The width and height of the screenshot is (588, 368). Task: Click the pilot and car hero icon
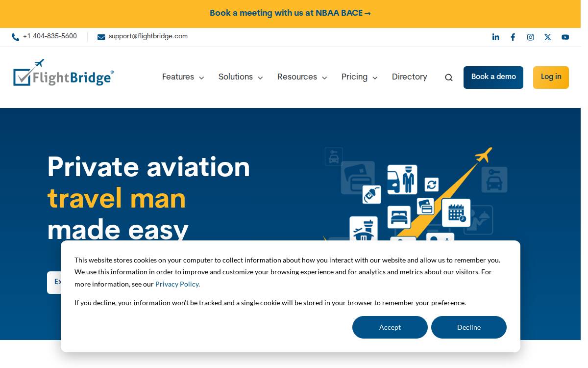coord(402,180)
